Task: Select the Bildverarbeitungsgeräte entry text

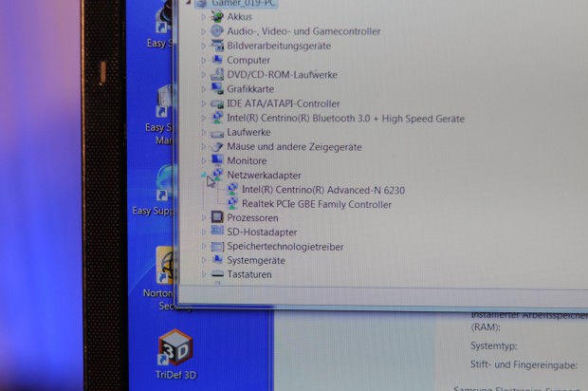Action: (279, 46)
